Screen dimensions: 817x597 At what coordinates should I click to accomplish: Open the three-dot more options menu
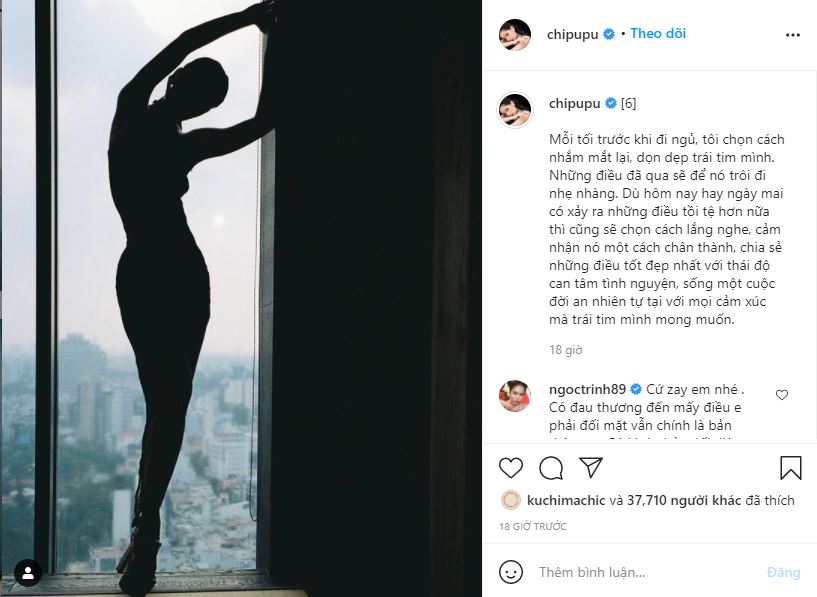point(793,35)
